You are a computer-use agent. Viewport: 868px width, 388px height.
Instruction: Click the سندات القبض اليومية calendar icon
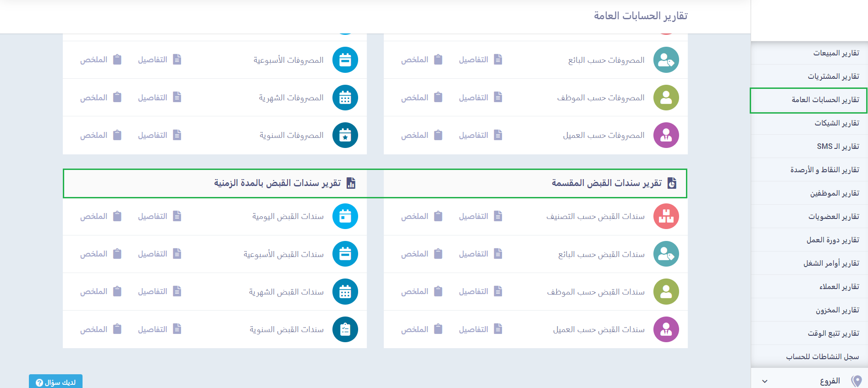pyautogui.click(x=345, y=216)
